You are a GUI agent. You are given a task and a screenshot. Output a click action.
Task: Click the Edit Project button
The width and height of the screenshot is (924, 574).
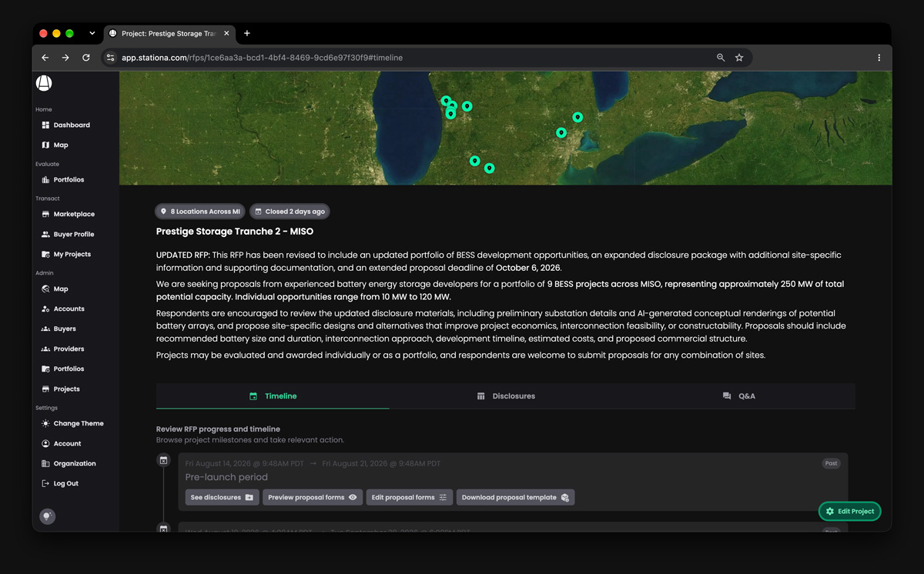[849, 511]
